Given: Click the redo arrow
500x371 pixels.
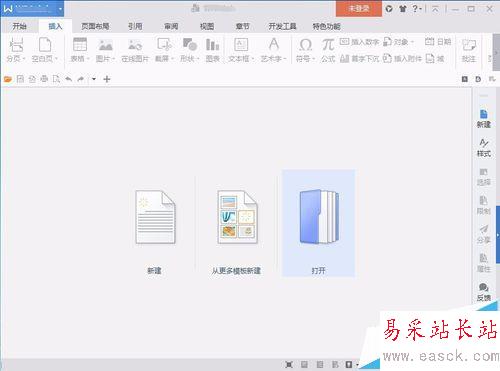Looking at the screenshot, I should (x=80, y=79).
